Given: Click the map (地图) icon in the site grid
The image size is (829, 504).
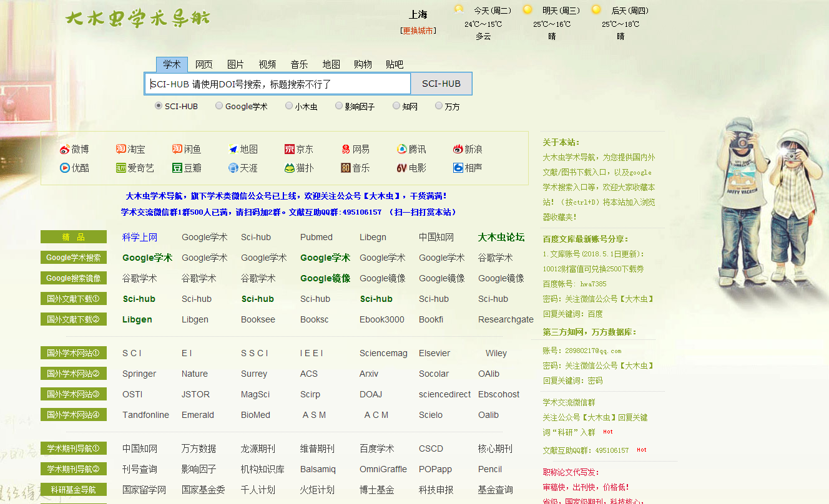Looking at the screenshot, I should 233,150.
